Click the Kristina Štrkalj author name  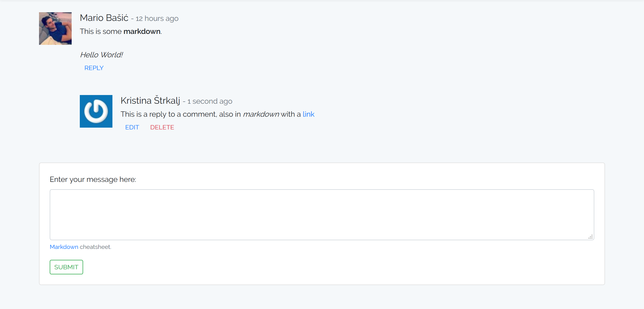coord(150,101)
